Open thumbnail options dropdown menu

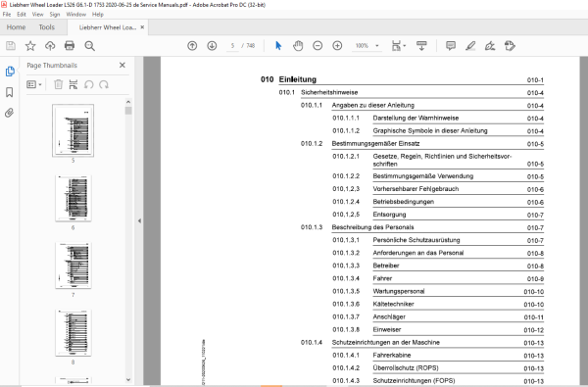pos(33,85)
